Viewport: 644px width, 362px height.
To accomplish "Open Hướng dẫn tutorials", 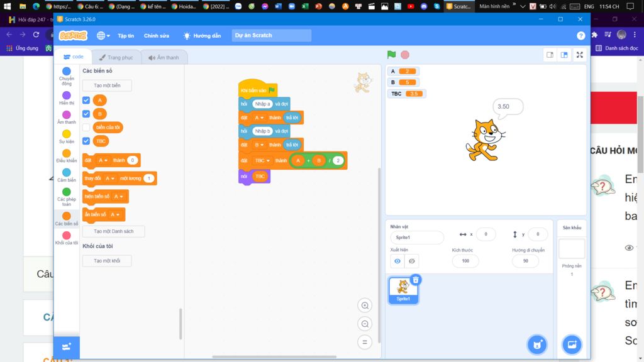I will pos(203,36).
